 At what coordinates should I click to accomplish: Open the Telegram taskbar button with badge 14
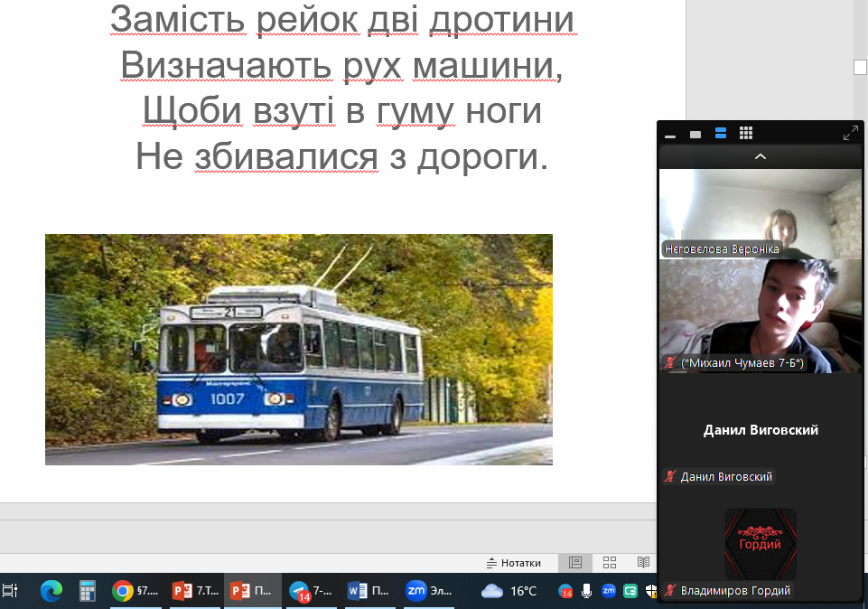coord(311,591)
